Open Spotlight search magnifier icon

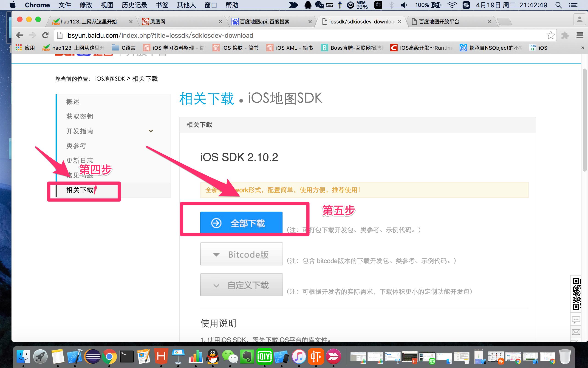[x=558, y=5]
